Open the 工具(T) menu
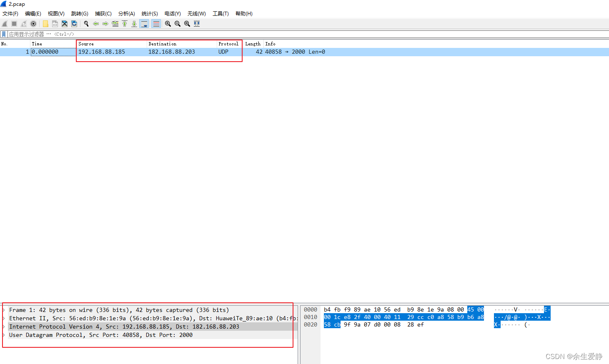609x364 pixels. coord(221,14)
